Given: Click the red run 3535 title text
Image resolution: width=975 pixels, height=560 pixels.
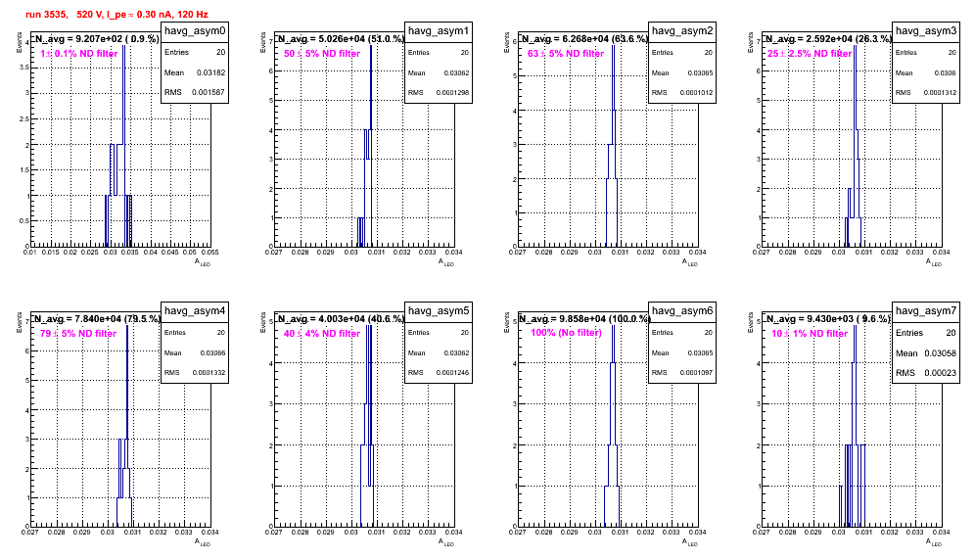Looking at the screenshot, I should (x=116, y=15).
